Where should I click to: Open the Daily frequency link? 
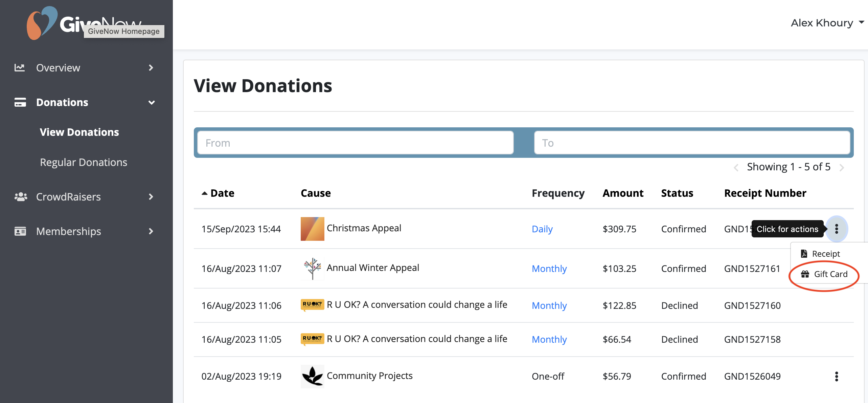coord(542,229)
